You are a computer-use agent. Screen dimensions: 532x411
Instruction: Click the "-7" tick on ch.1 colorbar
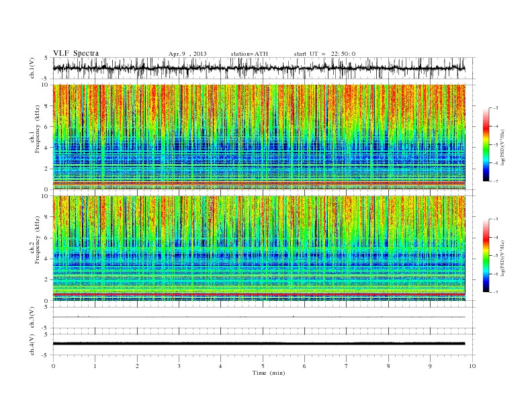tap(496, 181)
